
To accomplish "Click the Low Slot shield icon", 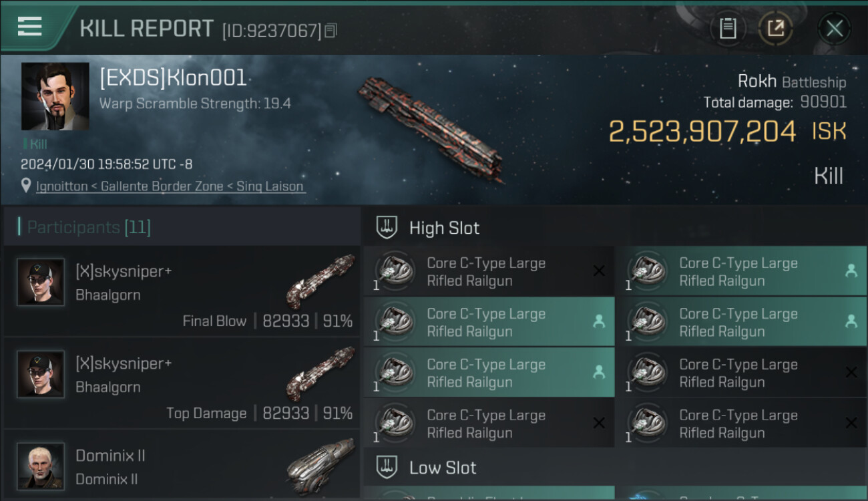I will pos(387,467).
